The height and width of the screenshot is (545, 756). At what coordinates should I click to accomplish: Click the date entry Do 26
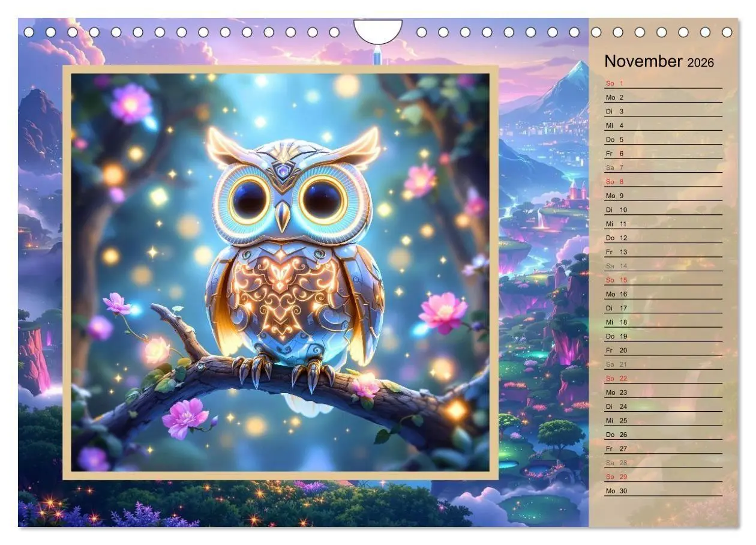click(x=618, y=435)
